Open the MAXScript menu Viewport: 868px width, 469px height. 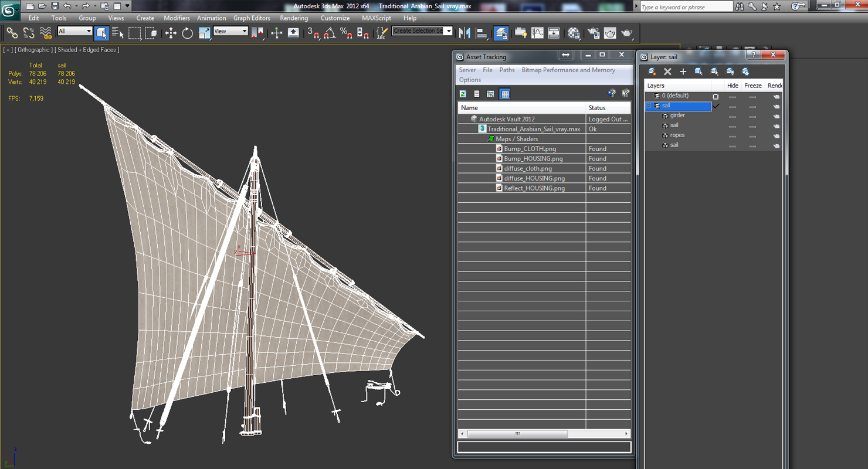pos(377,18)
